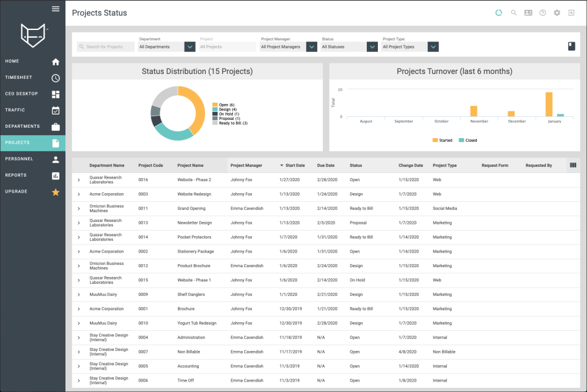Open the settings gear icon
The width and height of the screenshot is (587, 392).
557,12
